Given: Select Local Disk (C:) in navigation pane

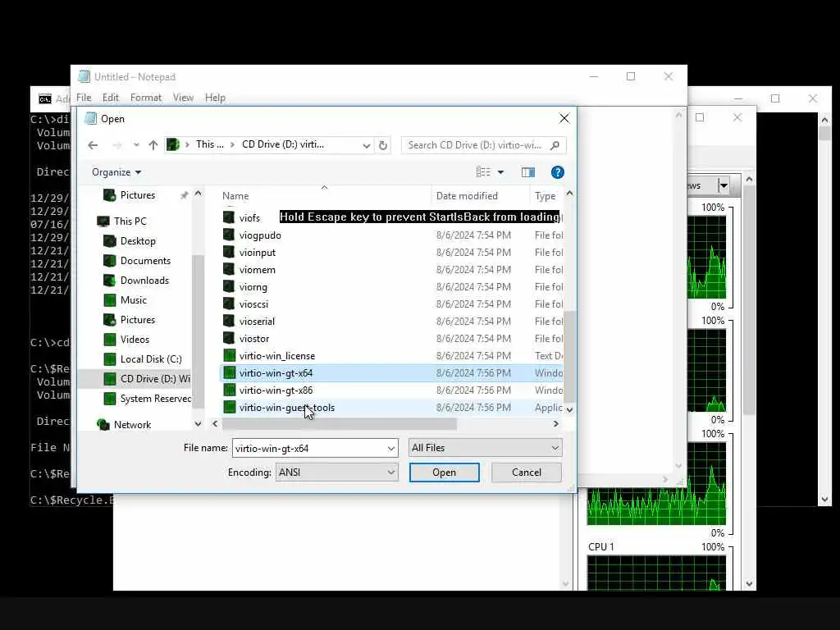Looking at the screenshot, I should tap(151, 359).
